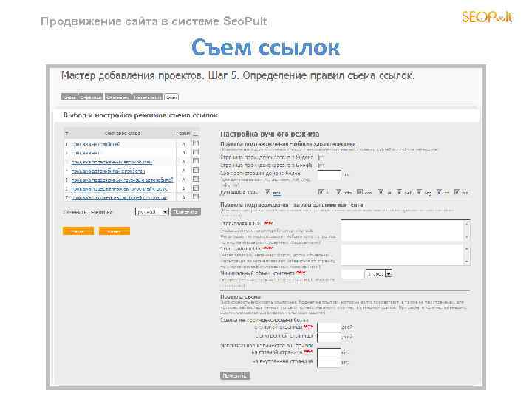Screen dimensions: 532x399
Task: Toggle the ru domain zone checkbox
Action: pyautogui.click(x=321, y=192)
